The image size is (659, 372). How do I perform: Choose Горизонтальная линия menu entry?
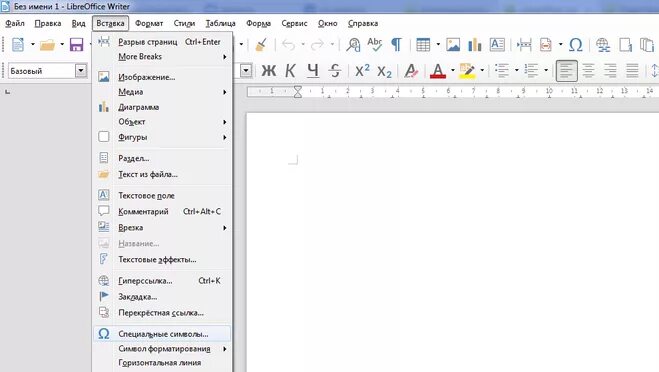coord(162,362)
